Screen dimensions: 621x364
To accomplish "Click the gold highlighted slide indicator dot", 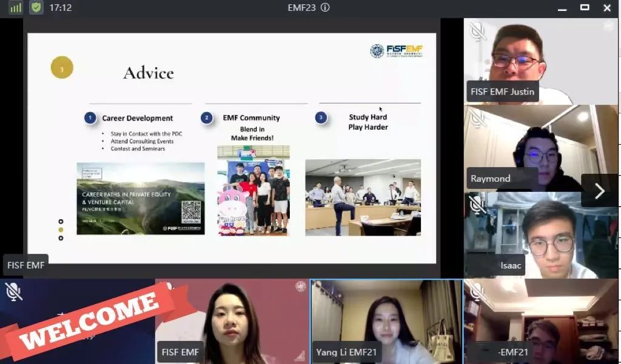I will tap(61, 230).
